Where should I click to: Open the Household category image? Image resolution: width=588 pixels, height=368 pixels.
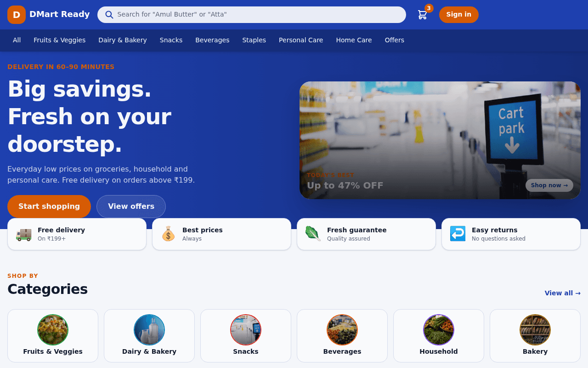tap(439, 330)
